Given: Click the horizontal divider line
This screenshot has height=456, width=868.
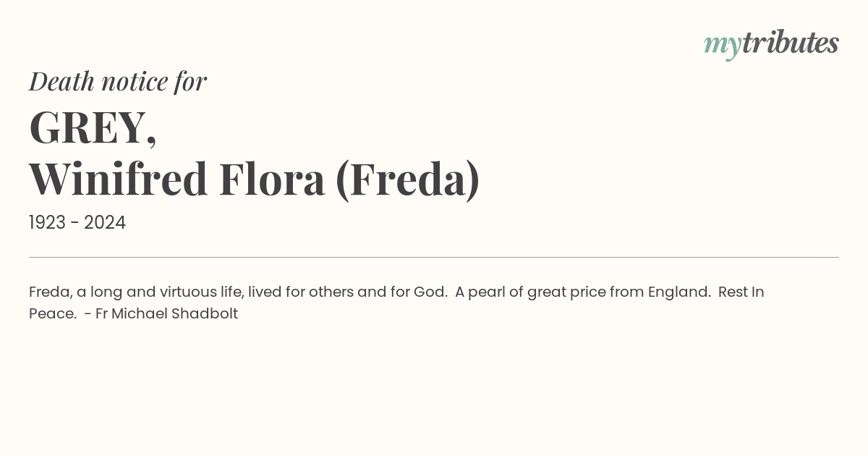Looking at the screenshot, I should click(x=434, y=257).
